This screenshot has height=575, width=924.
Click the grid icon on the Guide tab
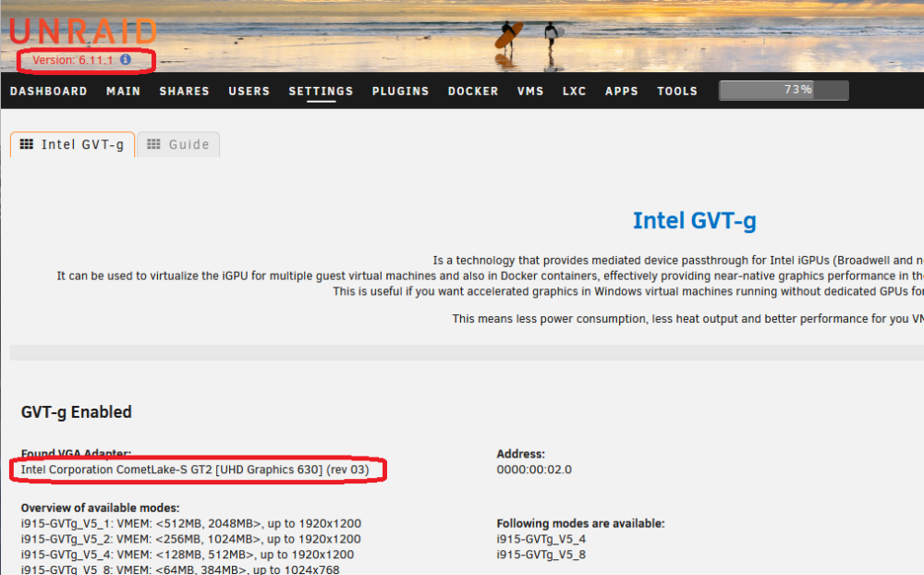click(153, 144)
